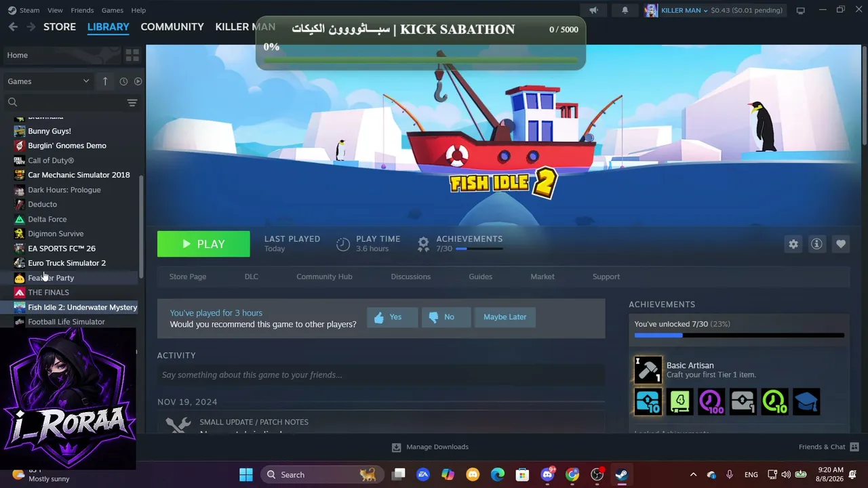Viewport: 868px width, 488px height.
Task: Go to the STORE tab
Action: point(60,26)
